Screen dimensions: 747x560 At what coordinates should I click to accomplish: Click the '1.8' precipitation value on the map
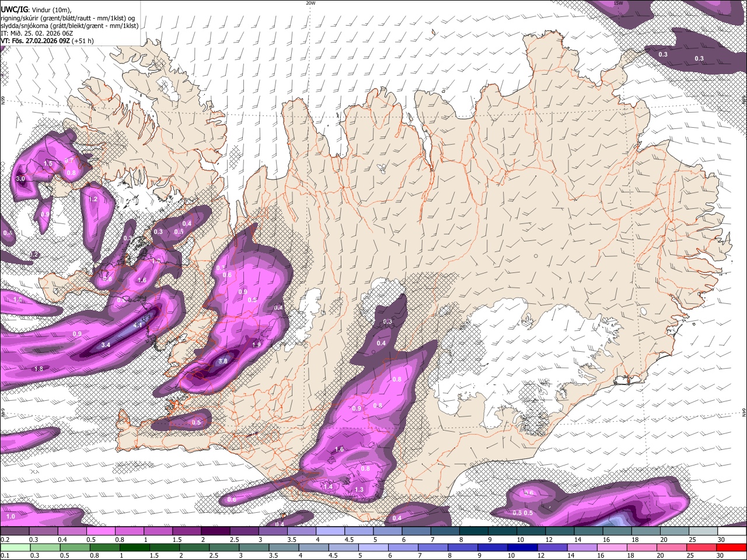pyautogui.click(x=39, y=369)
